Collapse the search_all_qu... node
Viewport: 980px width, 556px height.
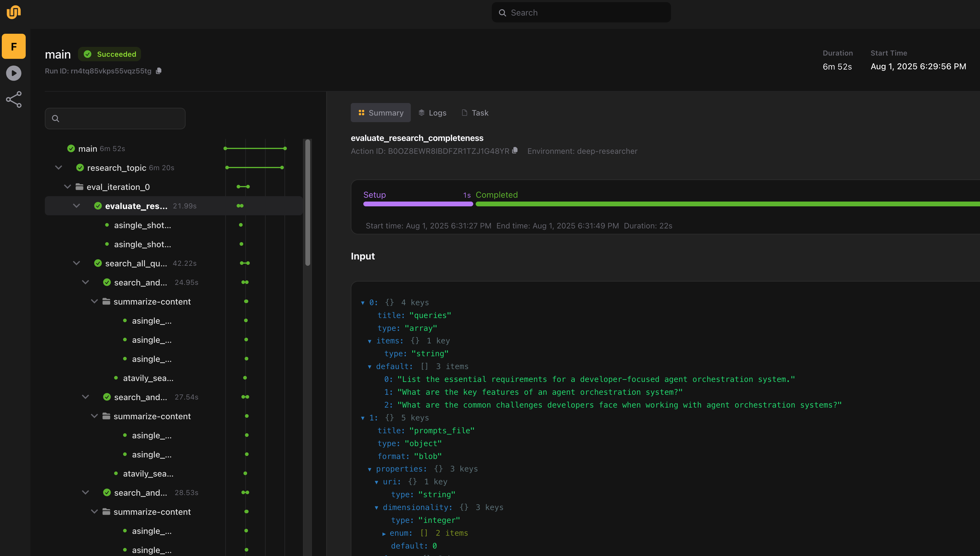pyautogui.click(x=76, y=263)
